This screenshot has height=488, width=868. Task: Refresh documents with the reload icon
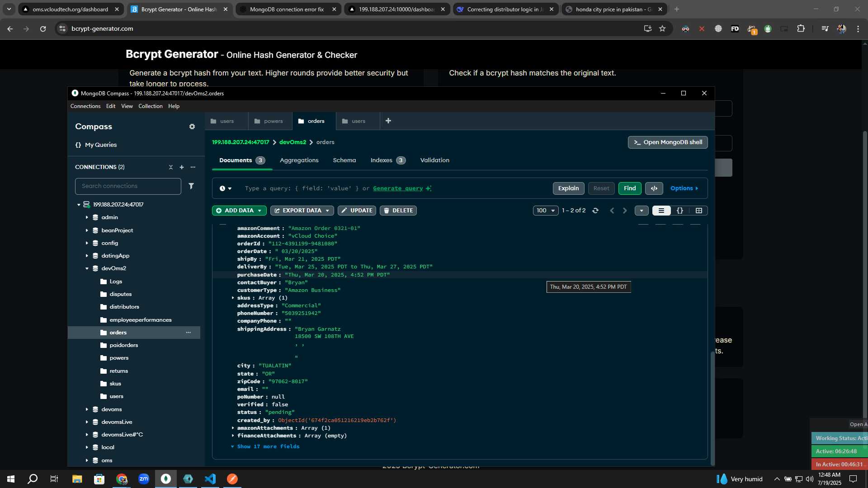[x=595, y=211]
